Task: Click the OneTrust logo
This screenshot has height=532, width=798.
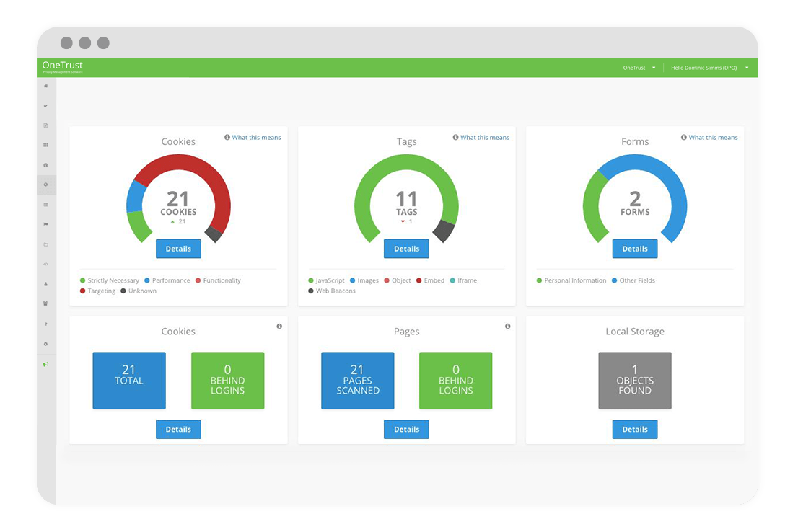Action: (62, 66)
